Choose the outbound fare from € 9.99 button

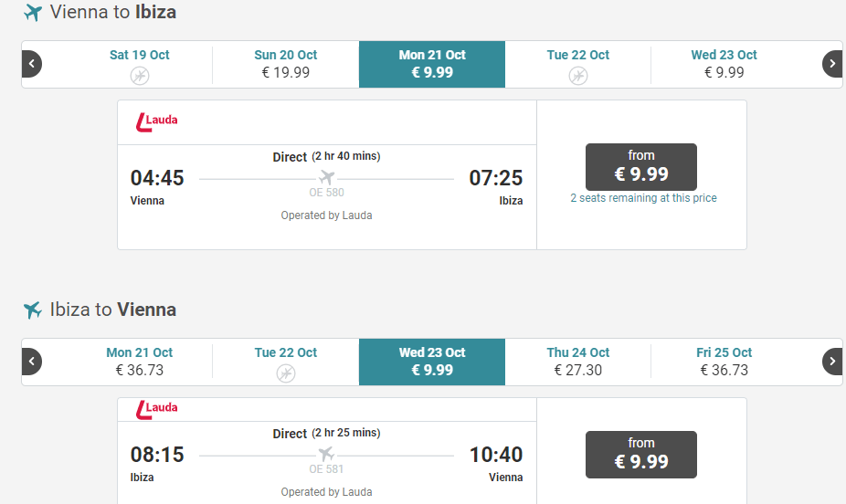pyautogui.click(x=641, y=167)
